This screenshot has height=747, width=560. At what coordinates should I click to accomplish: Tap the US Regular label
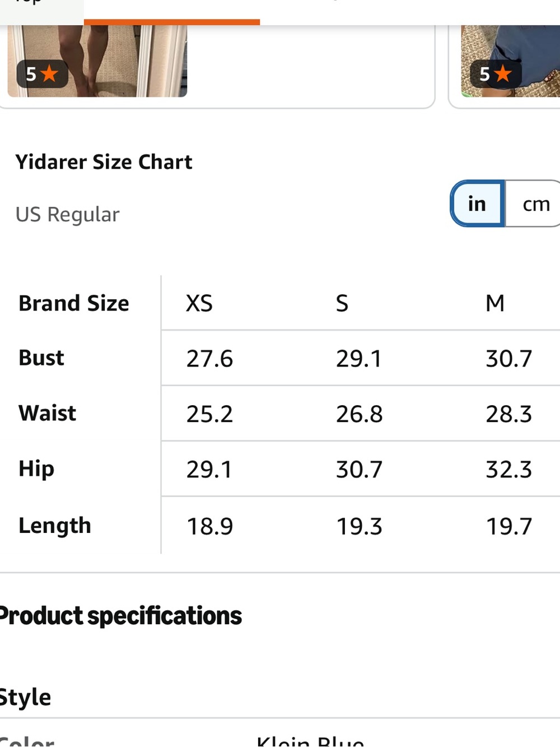(x=68, y=215)
